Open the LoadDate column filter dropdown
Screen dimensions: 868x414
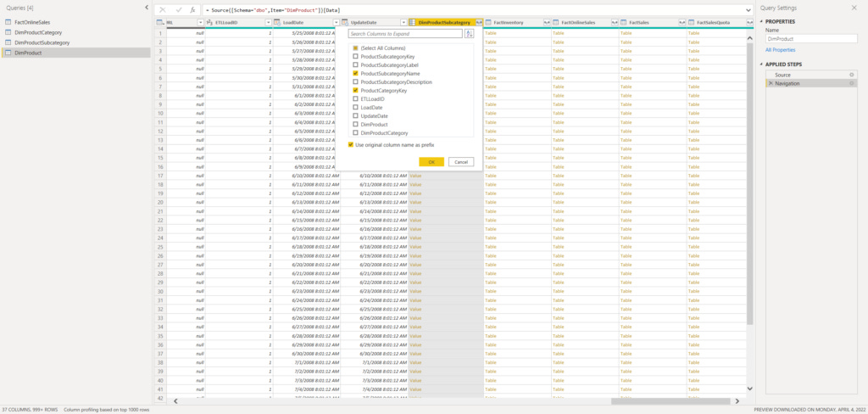coord(336,22)
